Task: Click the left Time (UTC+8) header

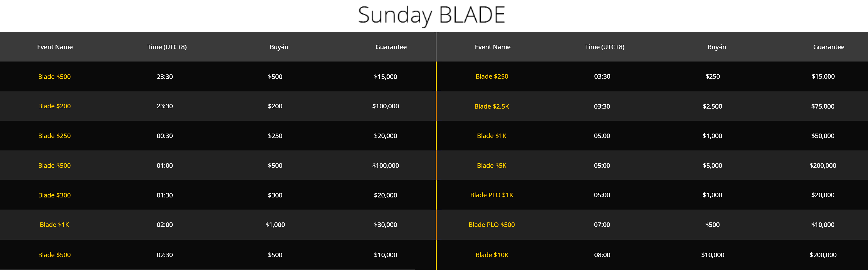Action: point(167,47)
